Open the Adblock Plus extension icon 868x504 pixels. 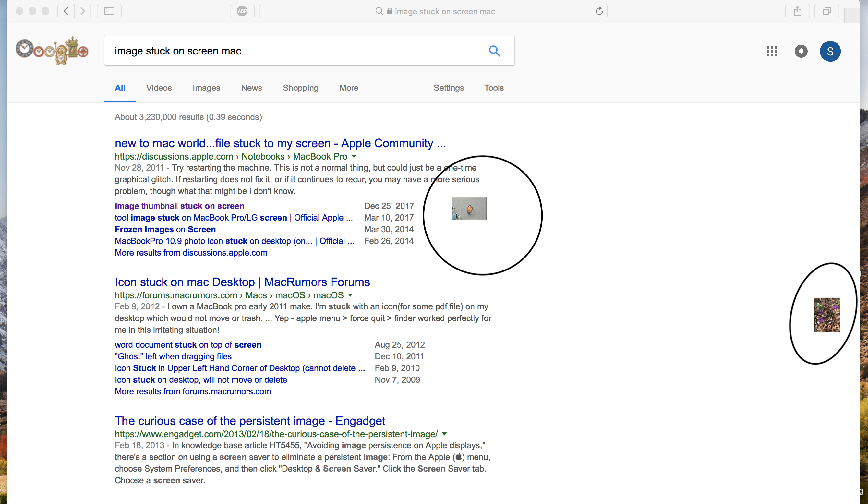point(242,11)
